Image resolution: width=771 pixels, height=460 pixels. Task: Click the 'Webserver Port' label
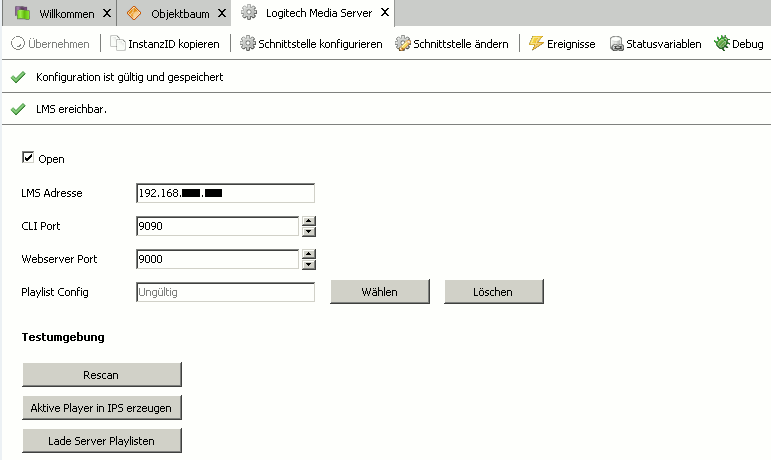coord(59,259)
